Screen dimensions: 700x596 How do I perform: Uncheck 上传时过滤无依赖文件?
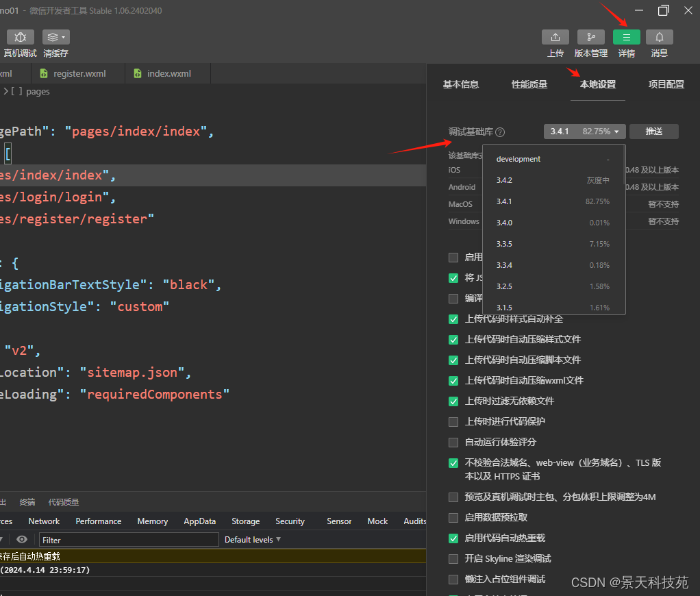(x=453, y=401)
